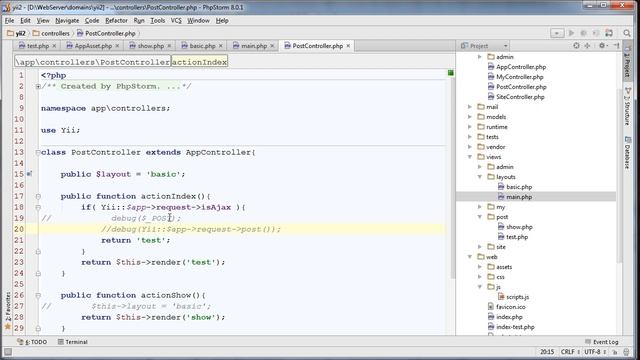
Task: Open run configuration dropdown in toolbar
Action: [557, 33]
